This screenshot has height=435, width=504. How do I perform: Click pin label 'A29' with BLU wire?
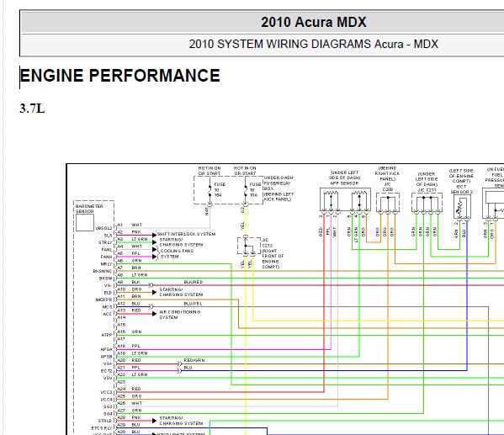click(121, 424)
